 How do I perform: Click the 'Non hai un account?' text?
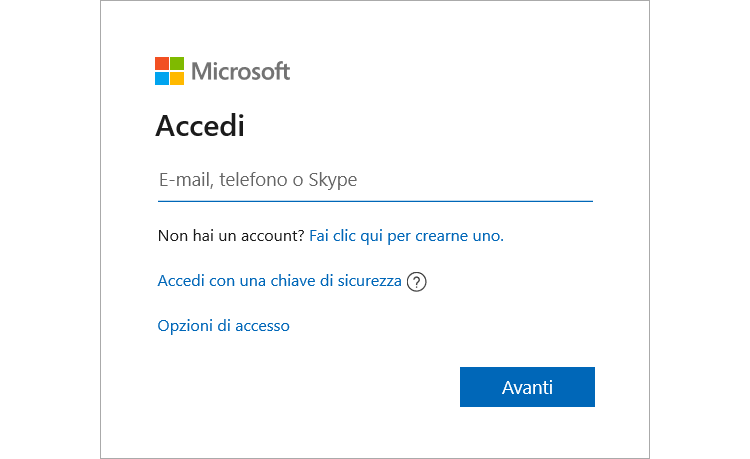pyautogui.click(x=231, y=236)
